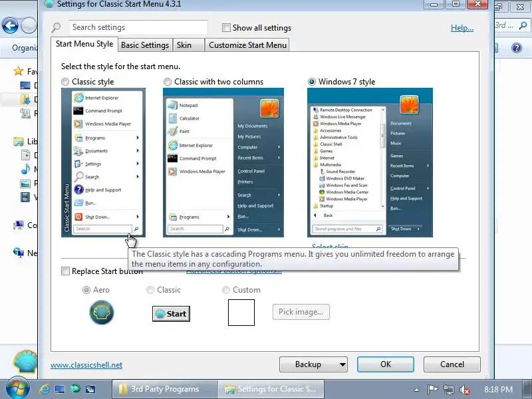
Task: Open the Help... link
Action: coord(462,28)
